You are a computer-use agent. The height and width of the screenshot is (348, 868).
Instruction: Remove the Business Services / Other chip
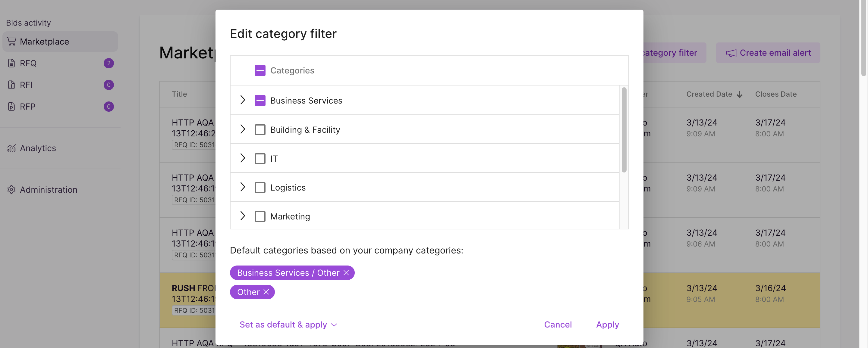tap(346, 273)
